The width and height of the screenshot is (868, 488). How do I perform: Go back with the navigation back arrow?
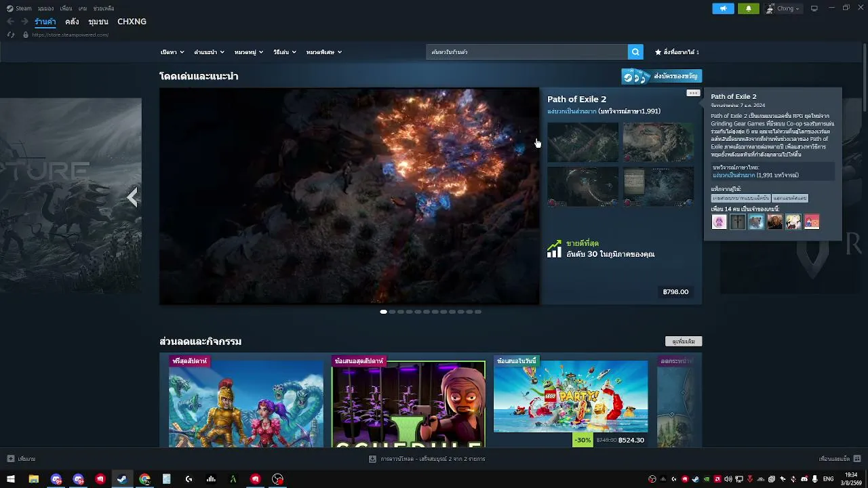10,22
